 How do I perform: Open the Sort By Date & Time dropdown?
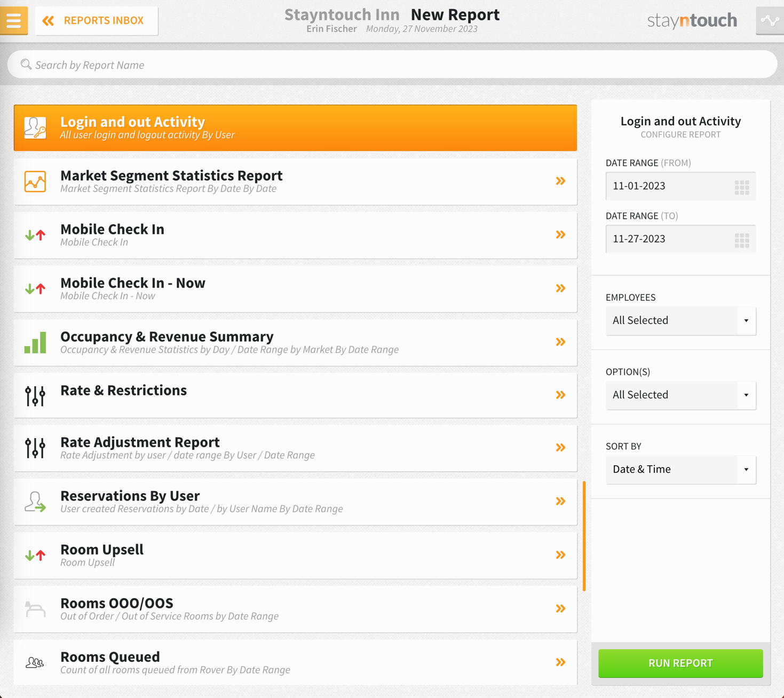tap(680, 470)
